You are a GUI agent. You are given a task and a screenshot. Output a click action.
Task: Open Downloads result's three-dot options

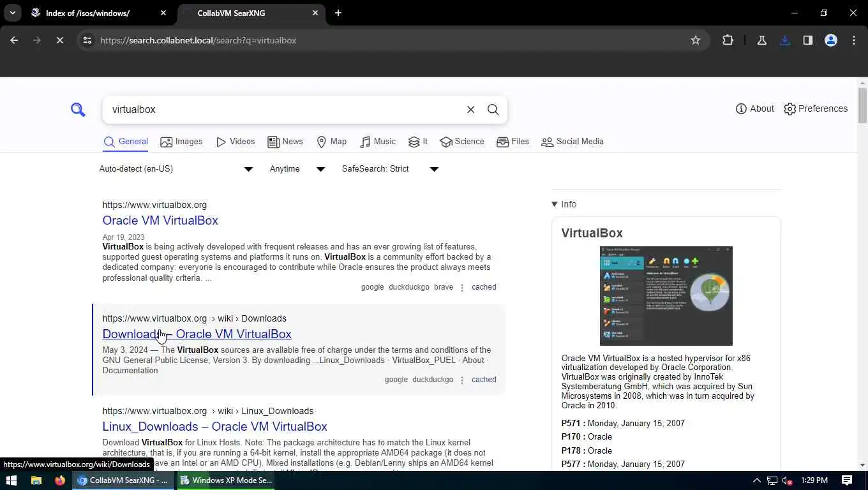click(x=462, y=380)
